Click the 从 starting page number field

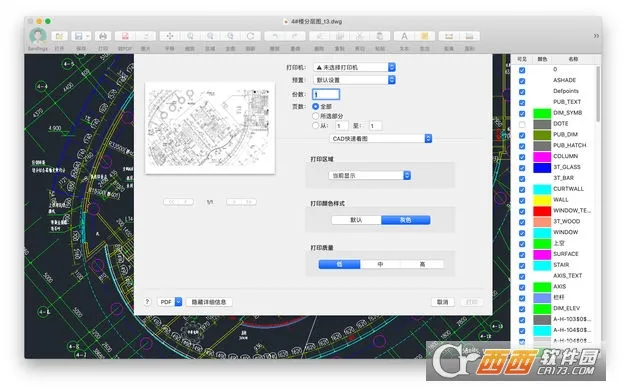342,126
